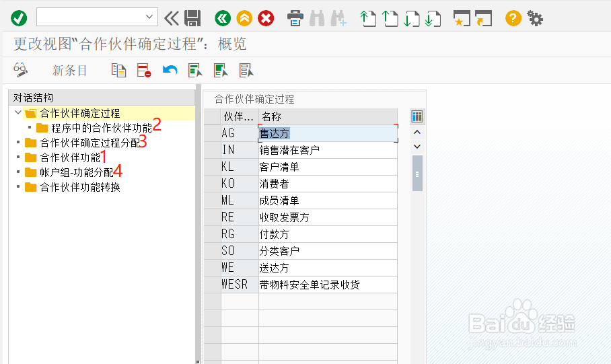Viewport: 611px width, 364px height.
Task: Go to next page icon
Action: click(412, 18)
